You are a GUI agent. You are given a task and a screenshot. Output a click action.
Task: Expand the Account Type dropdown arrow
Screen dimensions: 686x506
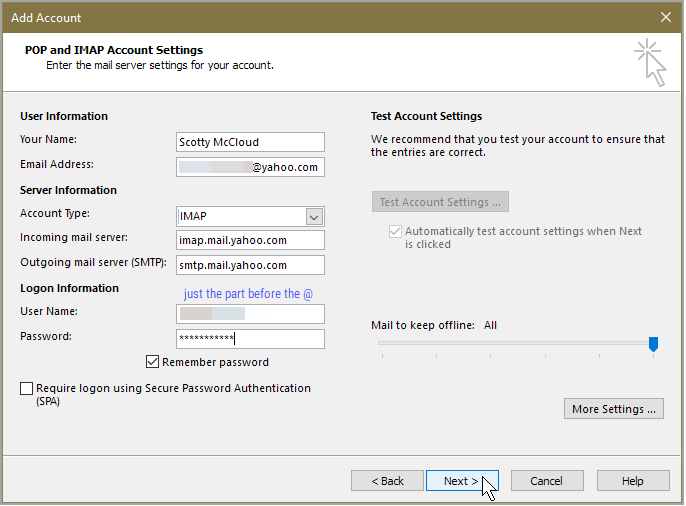tap(314, 216)
